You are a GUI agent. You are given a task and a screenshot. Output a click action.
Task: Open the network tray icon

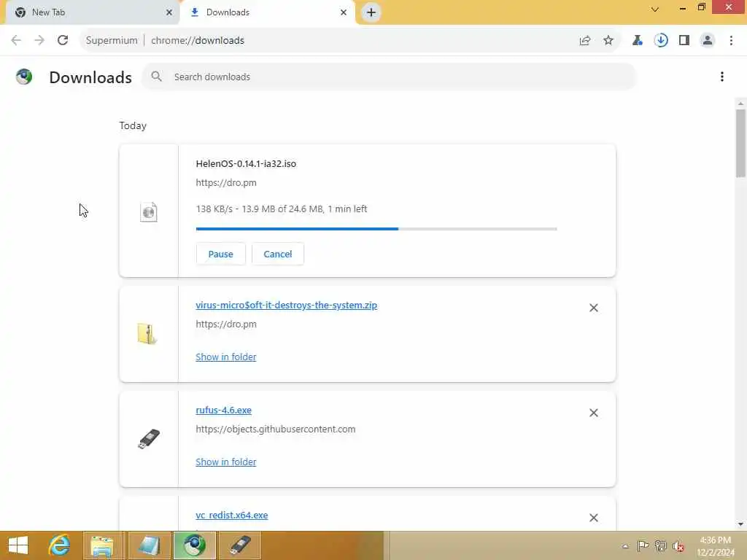click(x=660, y=545)
